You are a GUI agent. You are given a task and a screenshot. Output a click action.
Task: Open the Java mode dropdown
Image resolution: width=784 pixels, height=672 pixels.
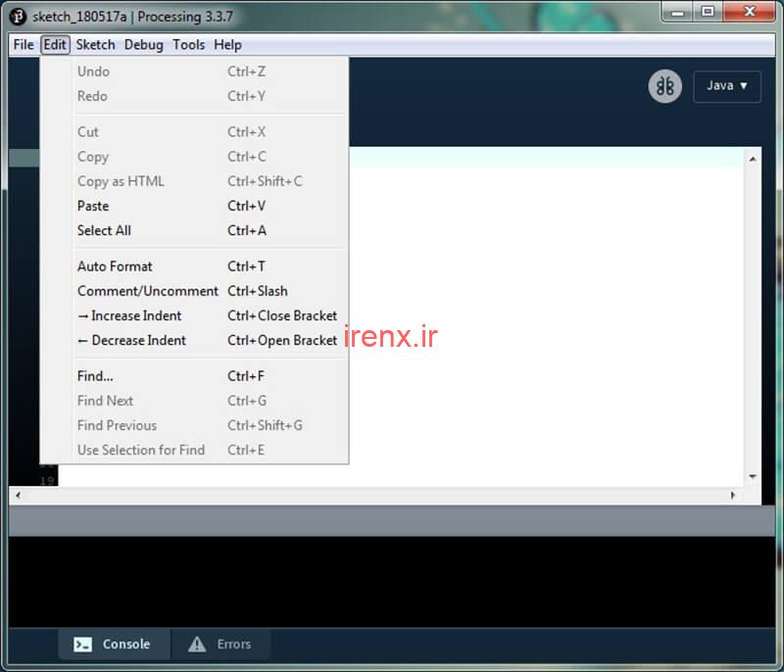(727, 86)
